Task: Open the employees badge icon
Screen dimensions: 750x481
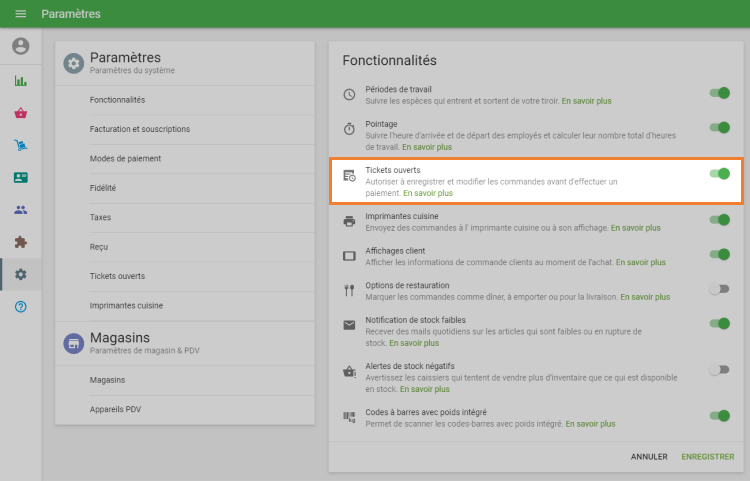Action: tap(21, 178)
